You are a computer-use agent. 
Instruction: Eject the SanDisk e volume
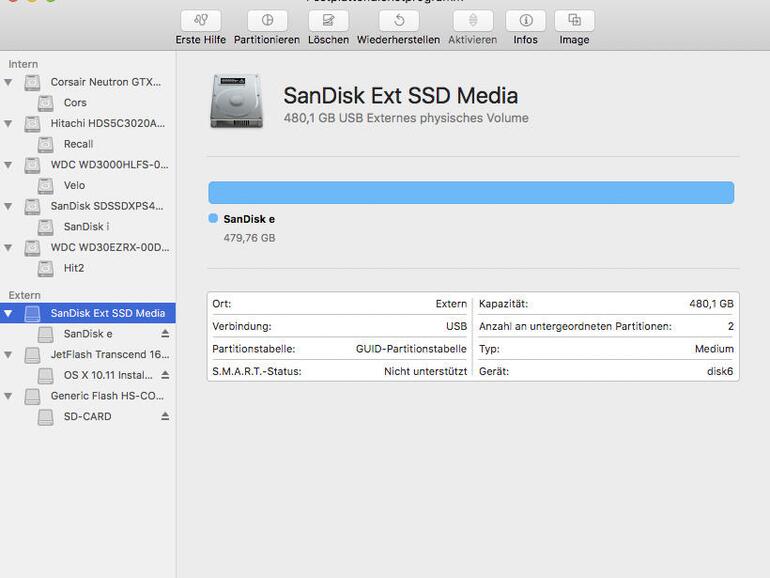165,334
